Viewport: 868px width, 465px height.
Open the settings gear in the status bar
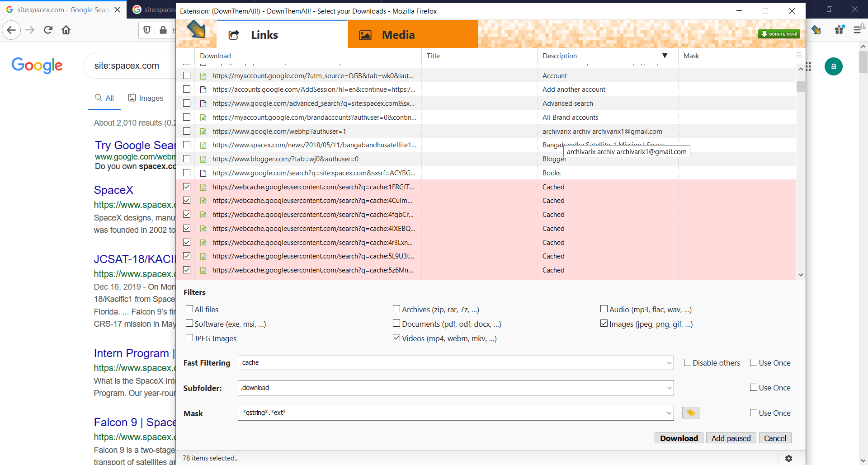tap(788, 458)
